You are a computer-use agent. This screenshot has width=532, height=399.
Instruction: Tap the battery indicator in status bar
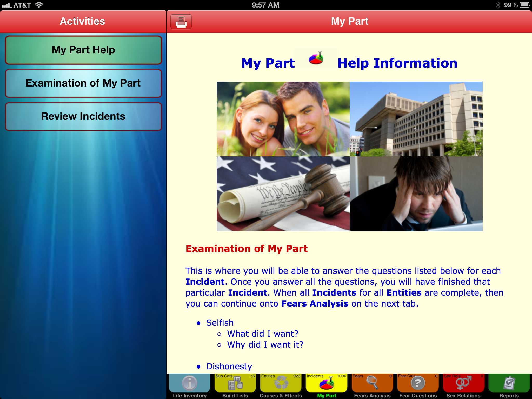coord(525,5)
